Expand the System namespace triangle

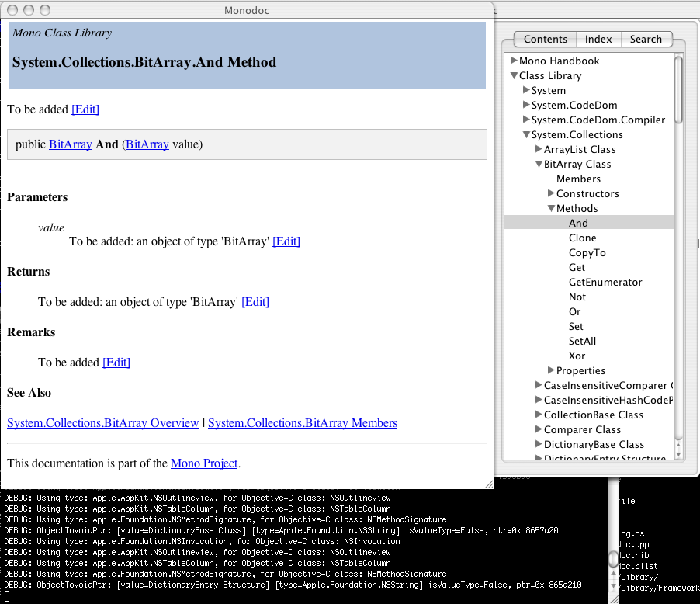pos(526,90)
